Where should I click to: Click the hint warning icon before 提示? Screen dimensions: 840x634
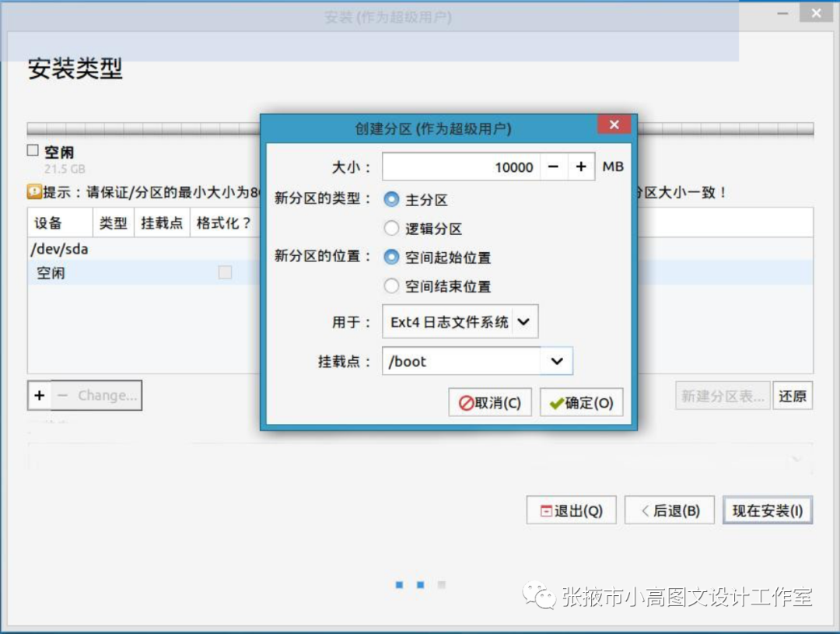coord(34,192)
